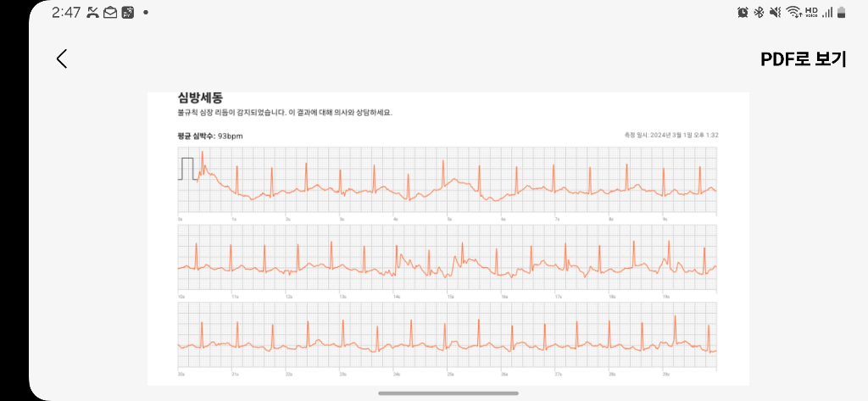The image size is (868, 401).
Task: Tap the battery status icon
Action: tap(841, 12)
